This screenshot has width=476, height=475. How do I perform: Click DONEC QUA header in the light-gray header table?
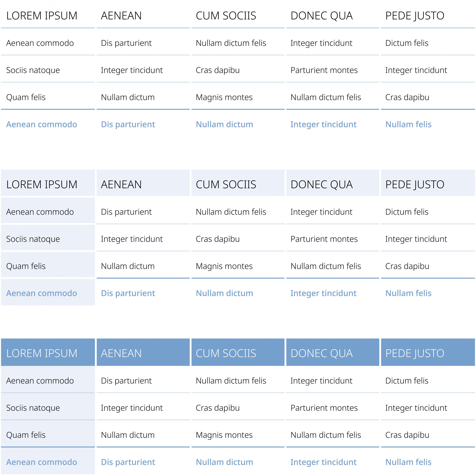[x=321, y=184]
